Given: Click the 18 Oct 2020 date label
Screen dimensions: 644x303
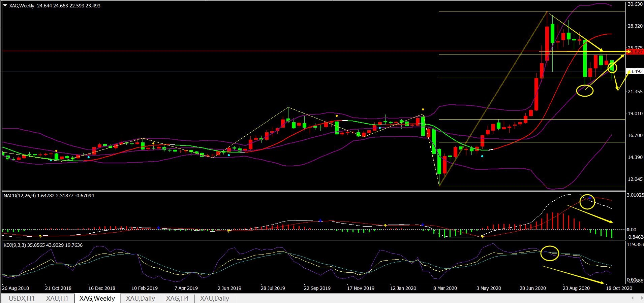Looking at the screenshot, I should click(x=619, y=288).
